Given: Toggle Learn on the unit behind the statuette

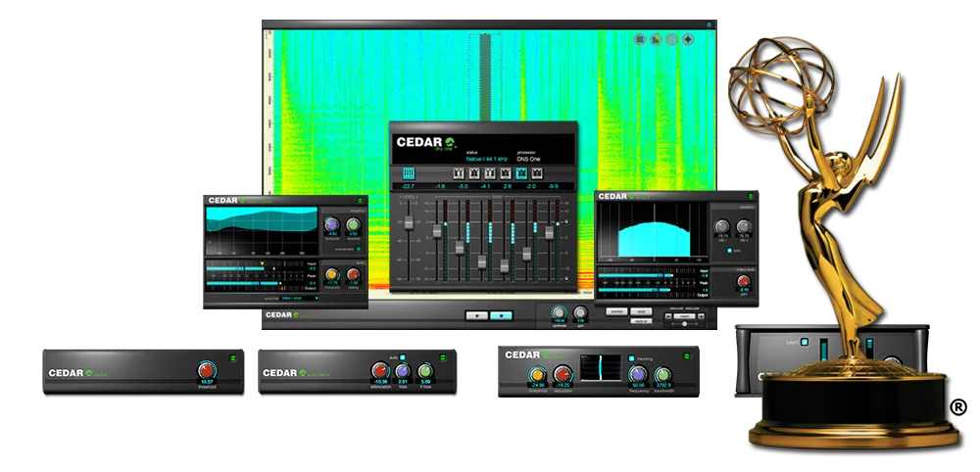Looking at the screenshot, I should (x=805, y=342).
